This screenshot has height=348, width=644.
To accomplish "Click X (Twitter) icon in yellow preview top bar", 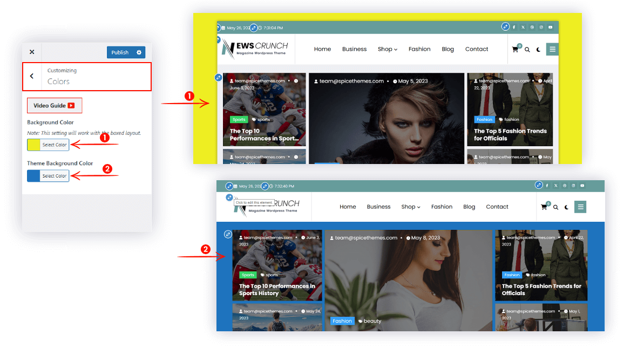I will (523, 28).
